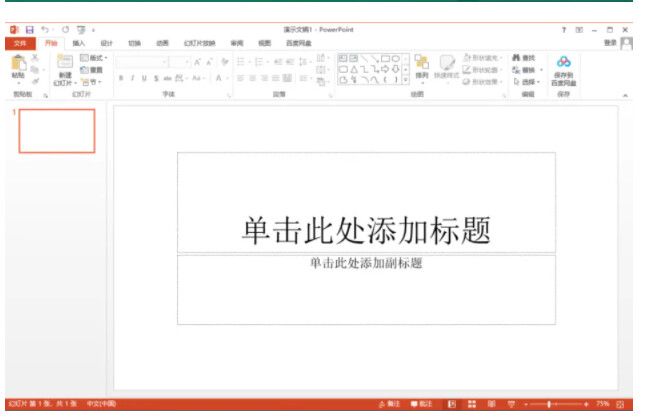
Task: Toggle Justify paragraph alignment
Action: point(276,78)
